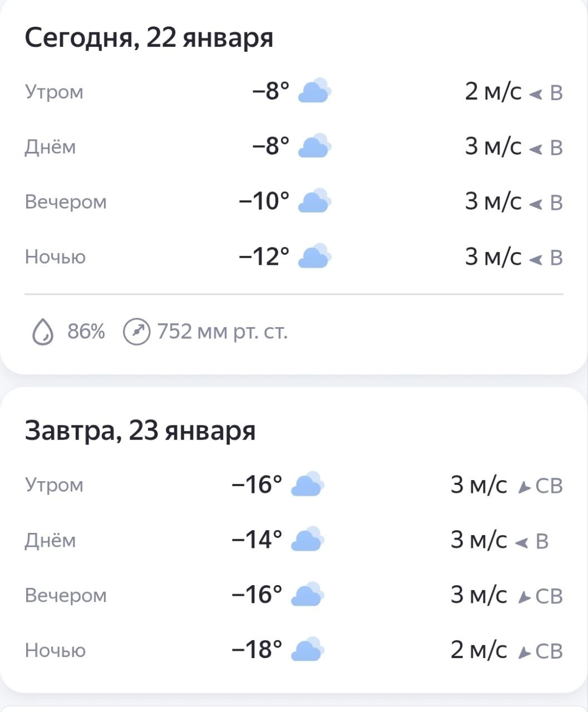Open the "Завтра, 23 января" heading
This screenshot has width=588, height=712.
coord(140,431)
